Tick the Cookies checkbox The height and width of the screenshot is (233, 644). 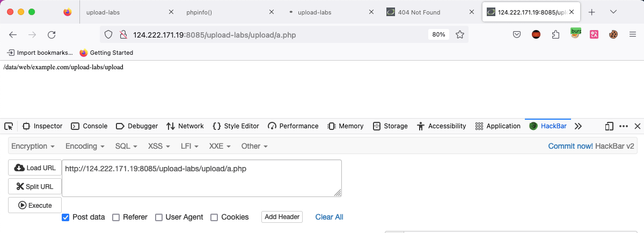tap(214, 217)
